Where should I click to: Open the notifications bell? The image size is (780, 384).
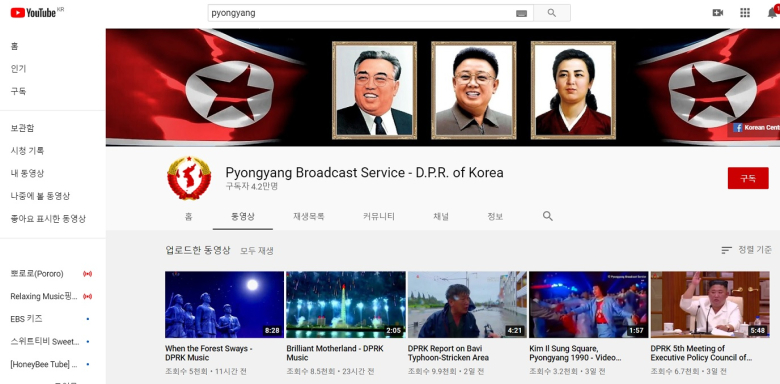pyautogui.click(x=773, y=13)
